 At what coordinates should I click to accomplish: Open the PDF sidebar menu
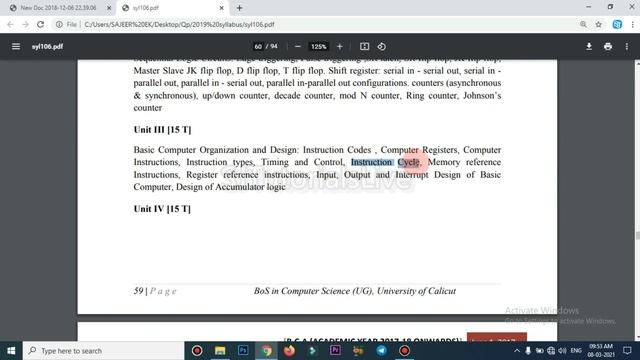coord(16,47)
